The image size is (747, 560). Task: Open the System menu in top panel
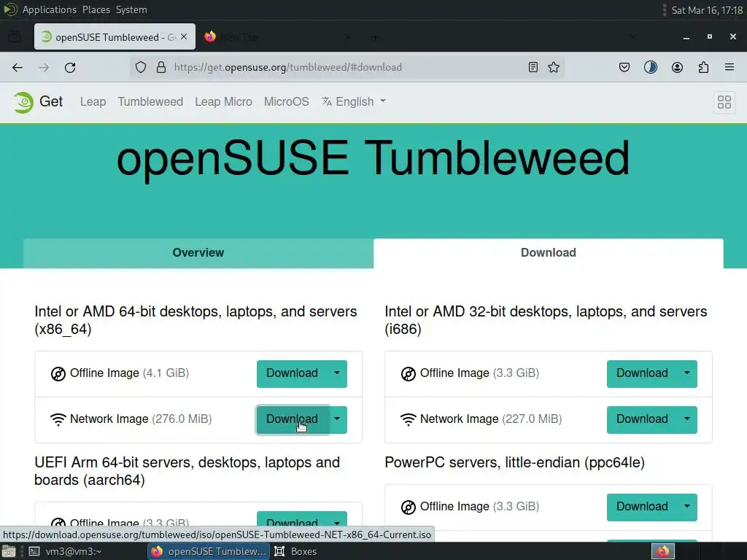click(131, 9)
